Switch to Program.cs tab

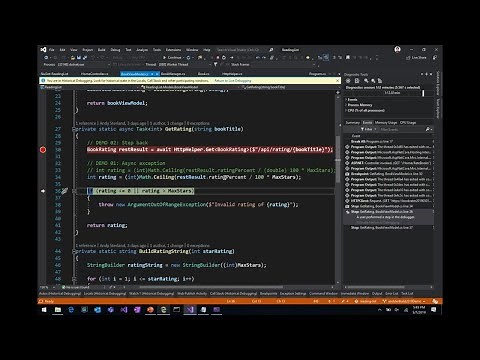(317, 74)
